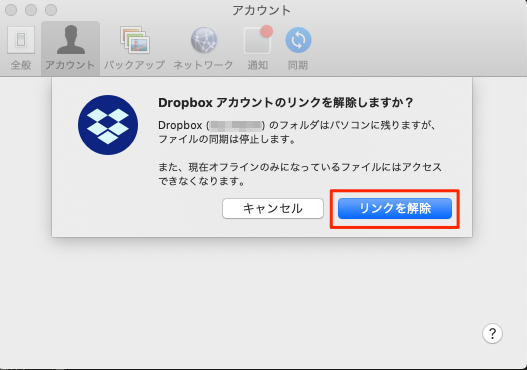The height and width of the screenshot is (370, 527).
Task: Confirm with the blue リンクを解除 button
Action: 395,208
